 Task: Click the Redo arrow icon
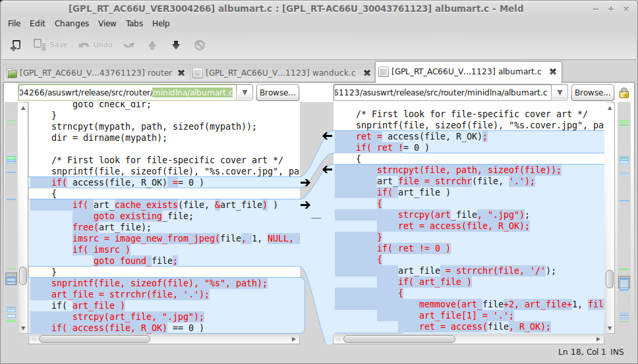click(x=129, y=45)
